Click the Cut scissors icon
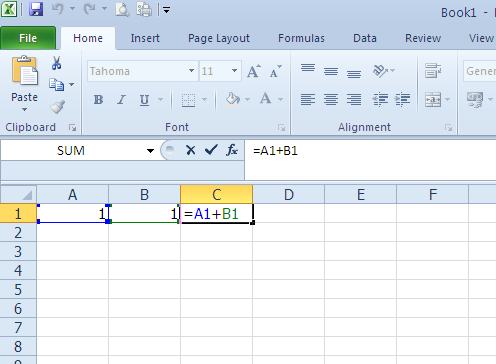This screenshot has height=364, width=496. 56,63
